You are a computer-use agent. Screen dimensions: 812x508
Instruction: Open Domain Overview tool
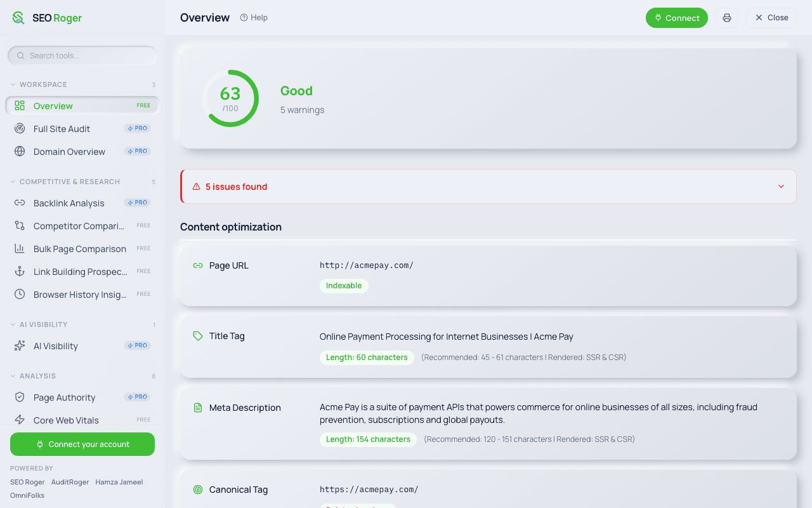[82, 151]
